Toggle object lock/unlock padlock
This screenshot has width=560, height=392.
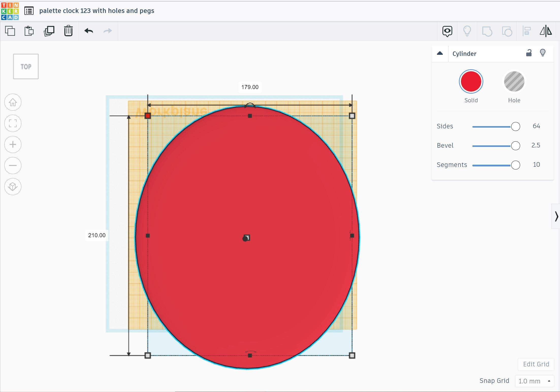[529, 53]
